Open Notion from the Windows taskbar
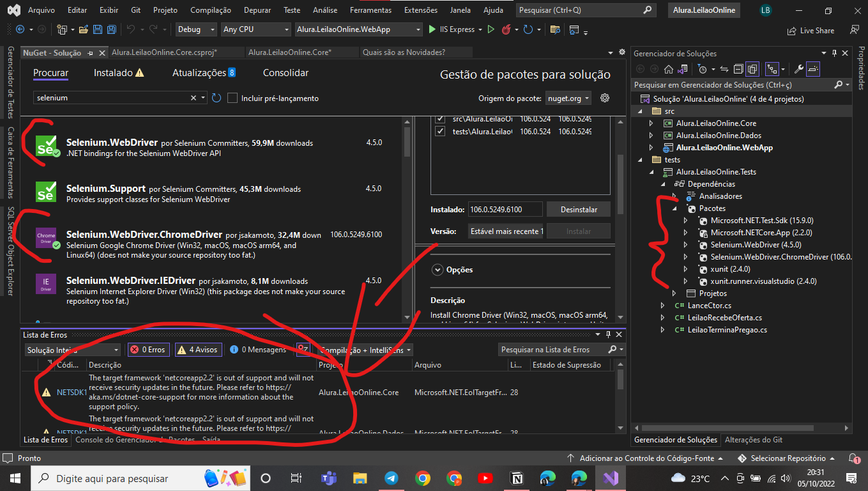 point(516,478)
